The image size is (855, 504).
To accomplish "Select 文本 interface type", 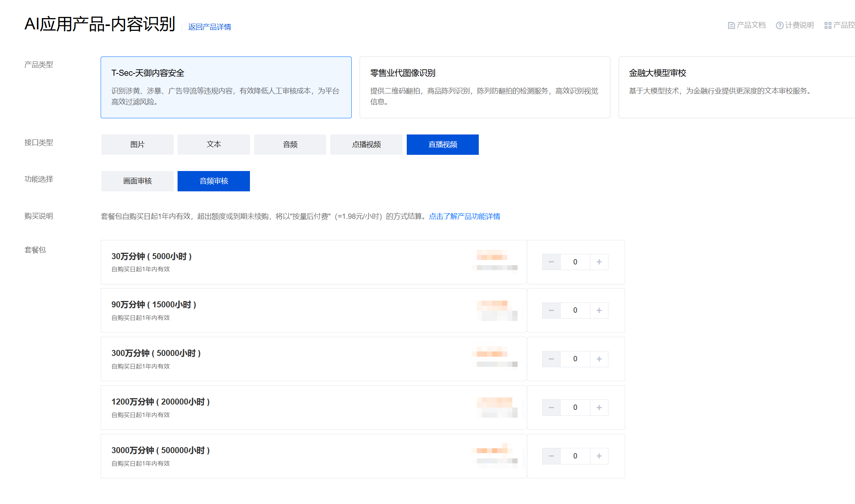I will coord(213,144).
